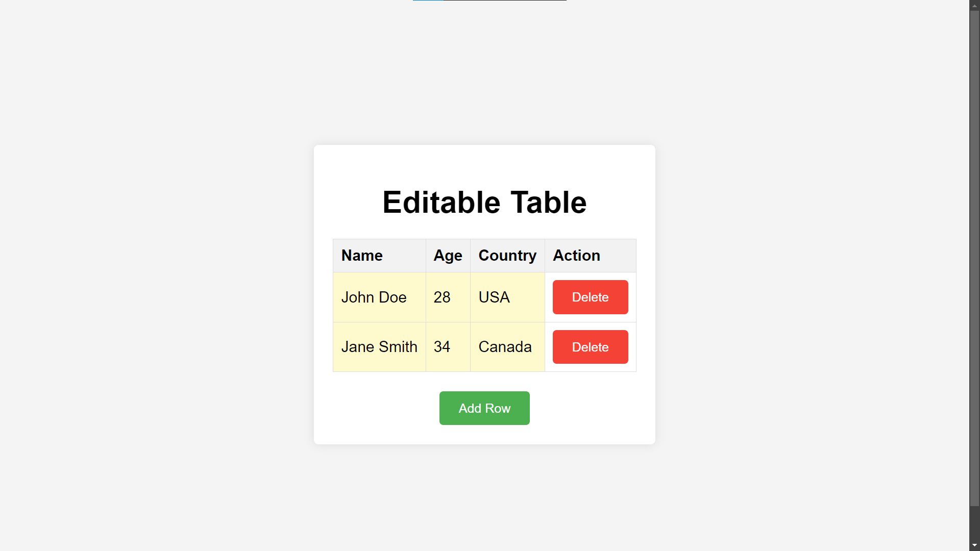Screen dimensions: 980x551
Task: Add a new row to the table
Action: [x=484, y=408]
